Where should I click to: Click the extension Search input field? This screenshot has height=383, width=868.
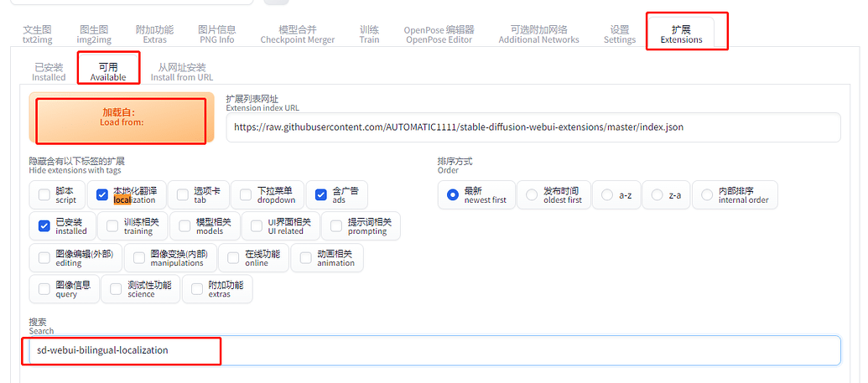434,350
